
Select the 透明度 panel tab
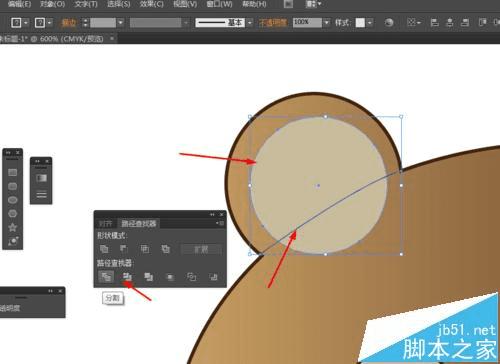click(10, 308)
